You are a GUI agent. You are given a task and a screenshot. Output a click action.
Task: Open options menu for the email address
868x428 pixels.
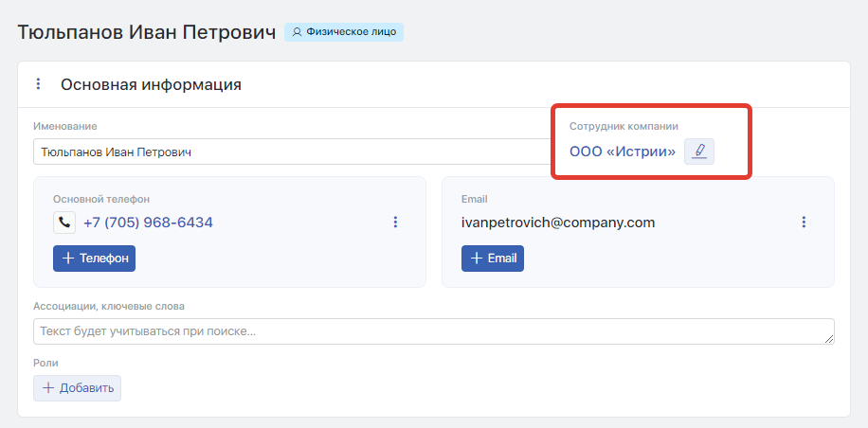pyautogui.click(x=804, y=223)
